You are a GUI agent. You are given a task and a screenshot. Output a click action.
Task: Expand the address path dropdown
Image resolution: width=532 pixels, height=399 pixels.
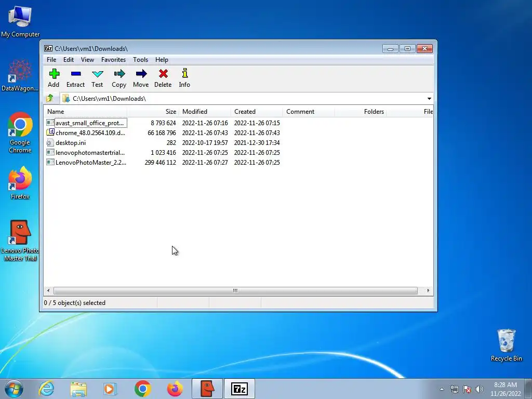(429, 98)
